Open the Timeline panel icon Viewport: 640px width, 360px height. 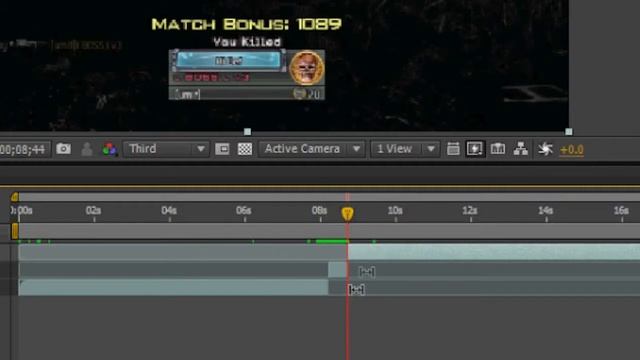click(498, 149)
